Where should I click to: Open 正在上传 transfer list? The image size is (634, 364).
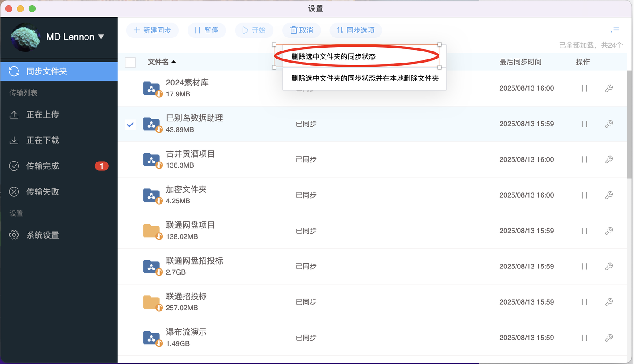[59, 114]
